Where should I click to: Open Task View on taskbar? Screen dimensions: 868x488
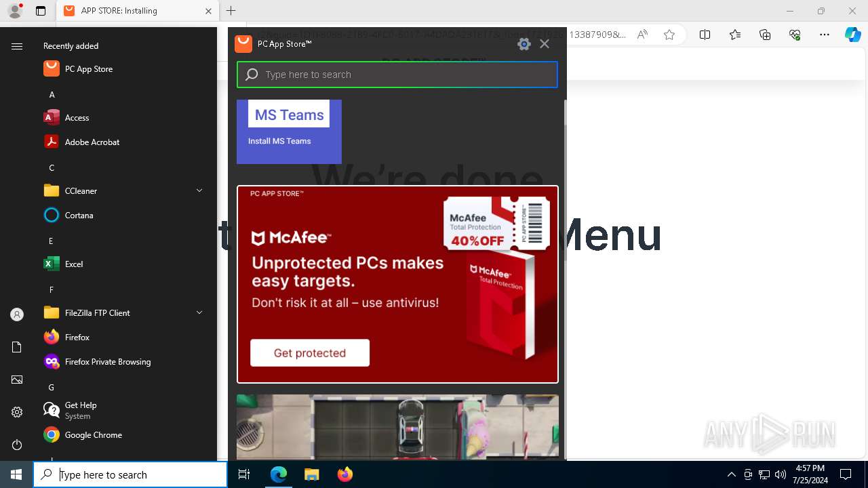coord(244,474)
